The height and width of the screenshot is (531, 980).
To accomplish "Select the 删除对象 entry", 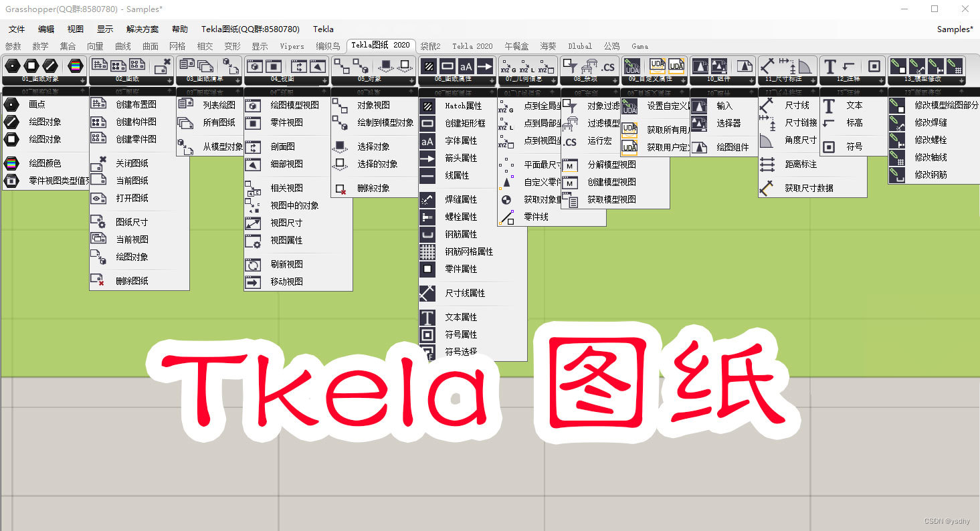I will point(375,188).
